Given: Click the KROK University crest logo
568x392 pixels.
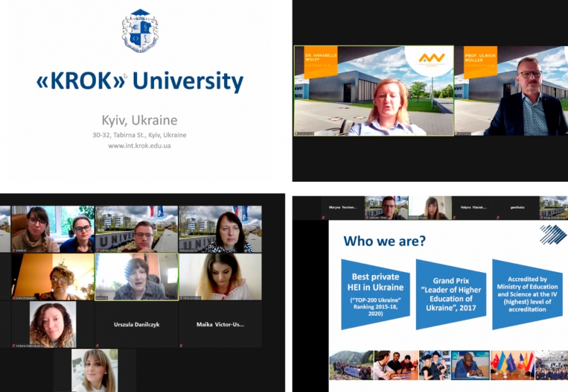Looking at the screenshot, I should 140,31.
